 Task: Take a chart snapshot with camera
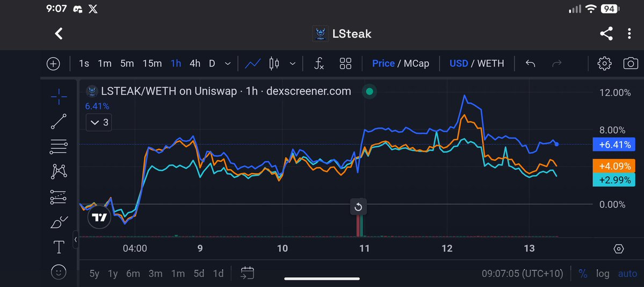tap(631, 64)
